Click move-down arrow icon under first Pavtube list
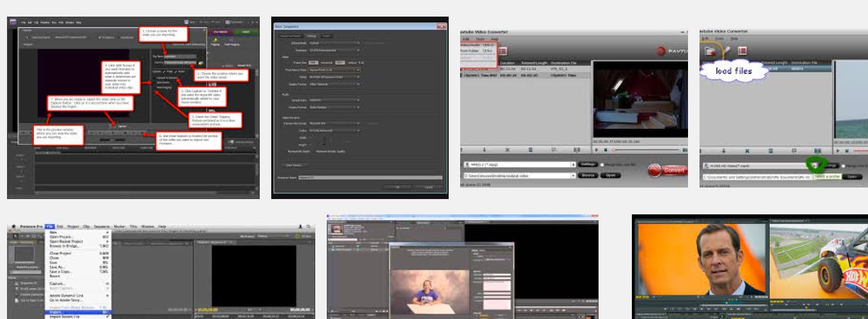868x319 pixels. coord(484,149)
